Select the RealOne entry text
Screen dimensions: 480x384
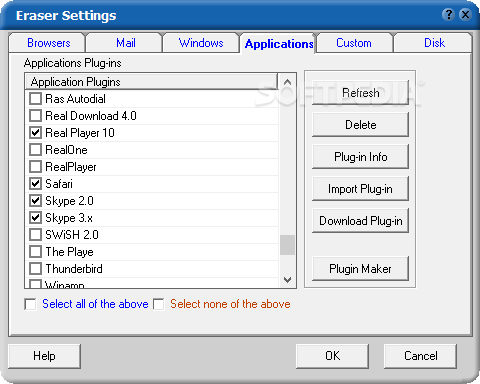66,150
